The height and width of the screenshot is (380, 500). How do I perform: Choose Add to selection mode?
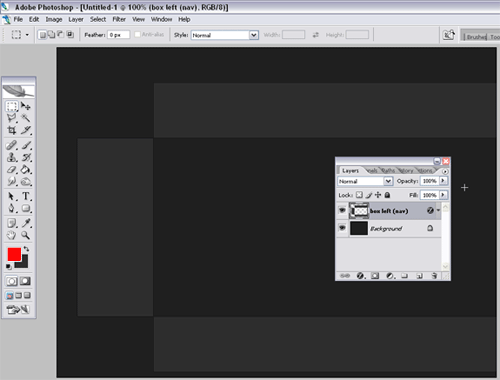(51, 35)
